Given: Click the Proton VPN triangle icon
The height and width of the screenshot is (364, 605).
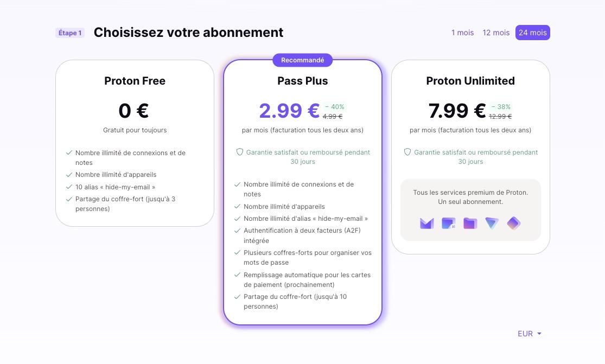Looking at the screenshot, I should pos(492,223).
